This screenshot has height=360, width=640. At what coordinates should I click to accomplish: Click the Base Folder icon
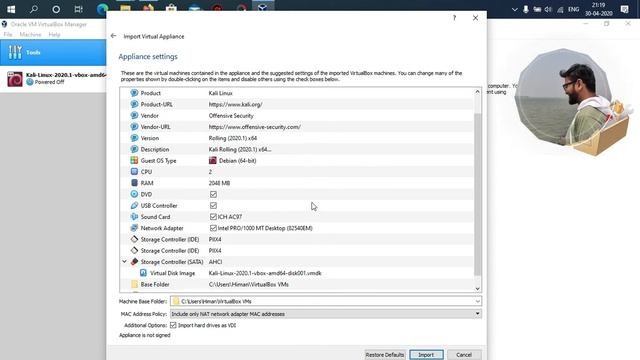[134, 284]
